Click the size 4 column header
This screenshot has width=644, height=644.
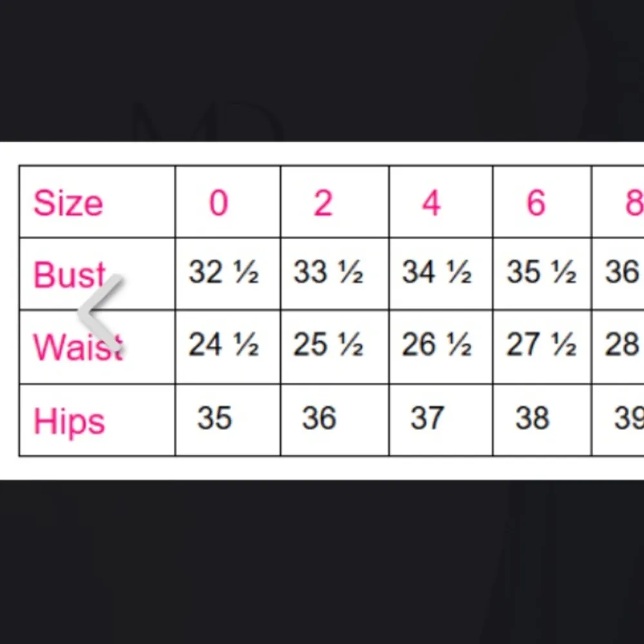pyautogui.click(x=431, y=203)
